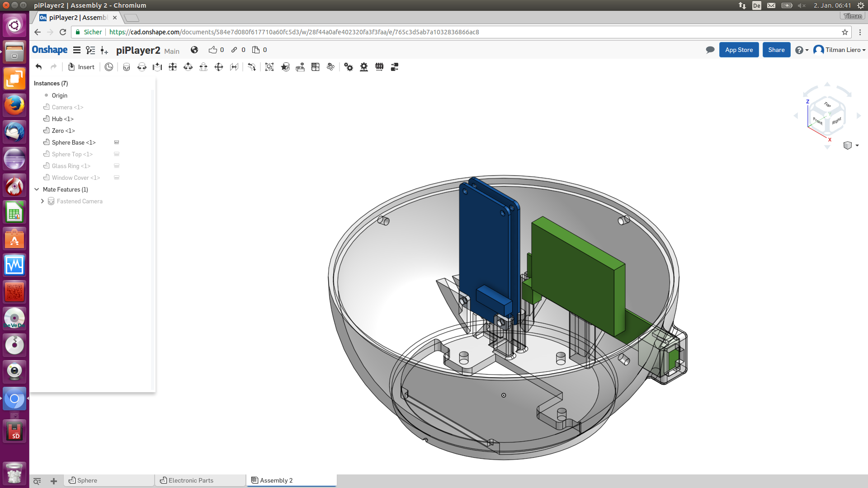Select the Hub <1> instance
The image size is (868, 488).
click(62, 119)
